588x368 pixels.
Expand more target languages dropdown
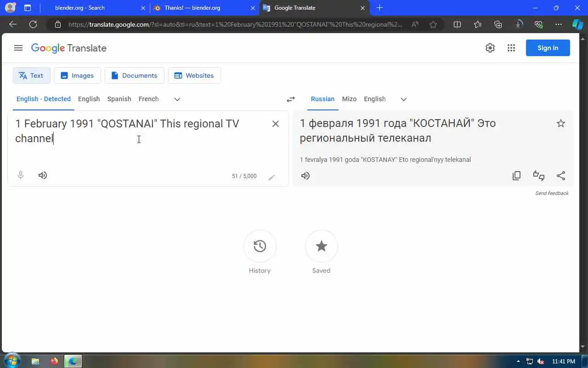(x=404, y=99)
